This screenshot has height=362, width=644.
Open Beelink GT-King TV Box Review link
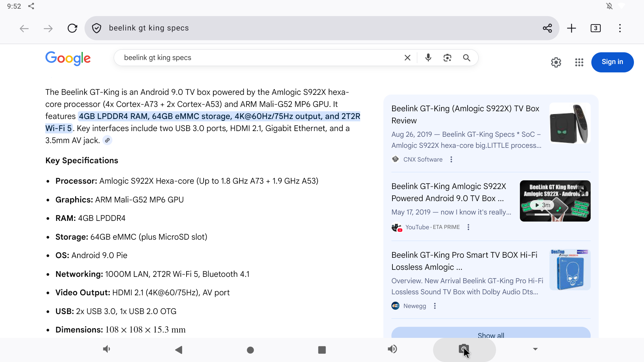[465, 114]
